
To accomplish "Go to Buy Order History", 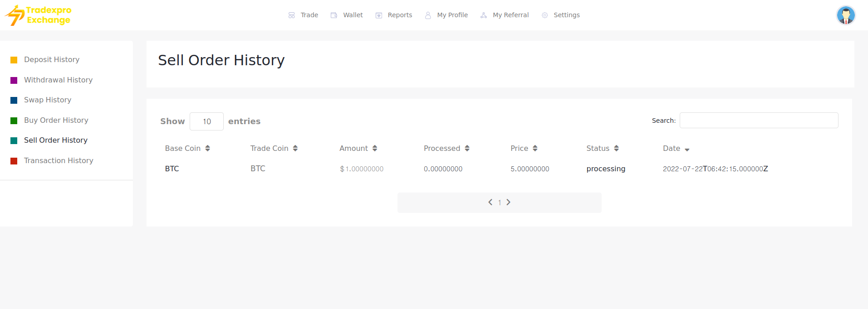I will click(56, 120).
